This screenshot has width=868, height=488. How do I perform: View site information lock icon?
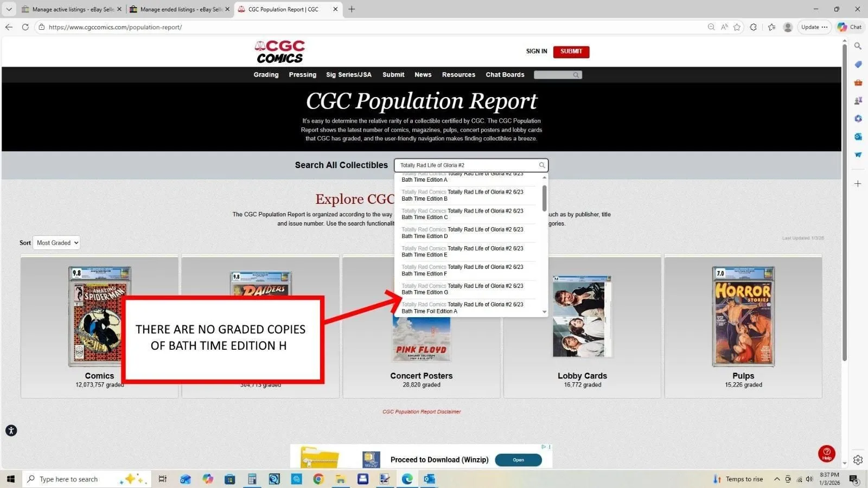(x=41, y=27)
